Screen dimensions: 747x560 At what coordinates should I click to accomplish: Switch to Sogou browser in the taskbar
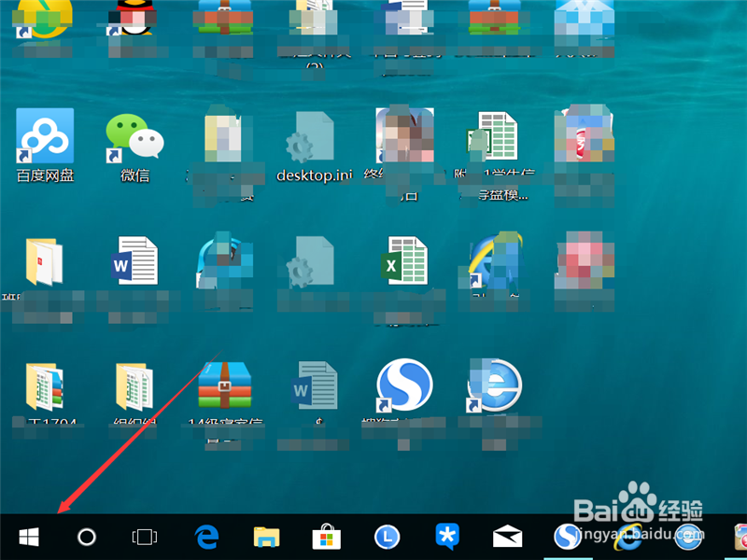(568, 538)
